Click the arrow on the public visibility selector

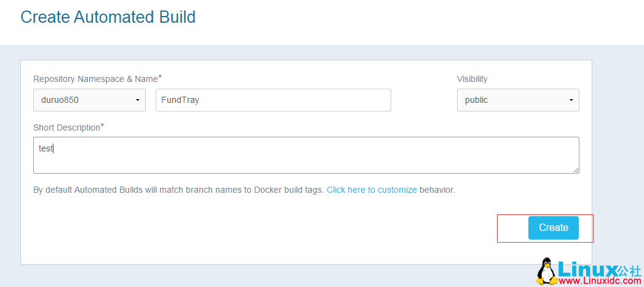point(571,100)
